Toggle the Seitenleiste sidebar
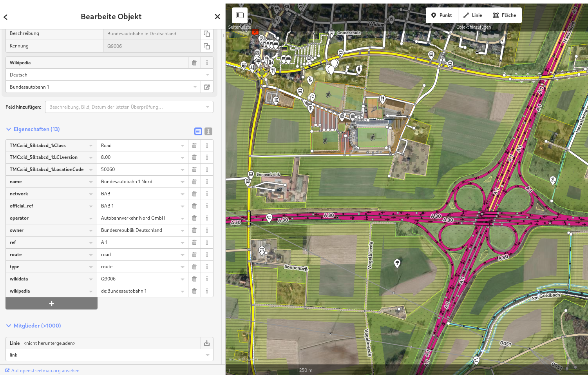The height and width of the screenshot is (375, 588). [x=240, y=15]
